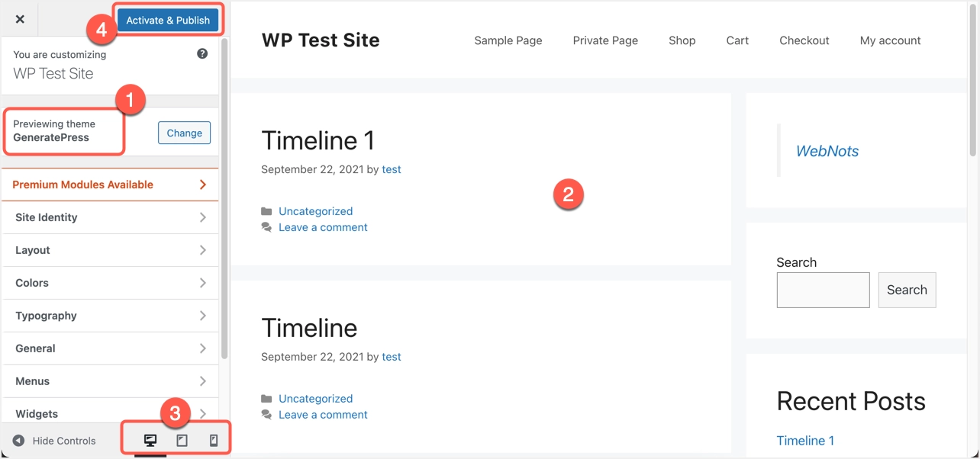Viewport: 980px width, 459px height.
Task: Click the help question mark icon
Action: 202,53
